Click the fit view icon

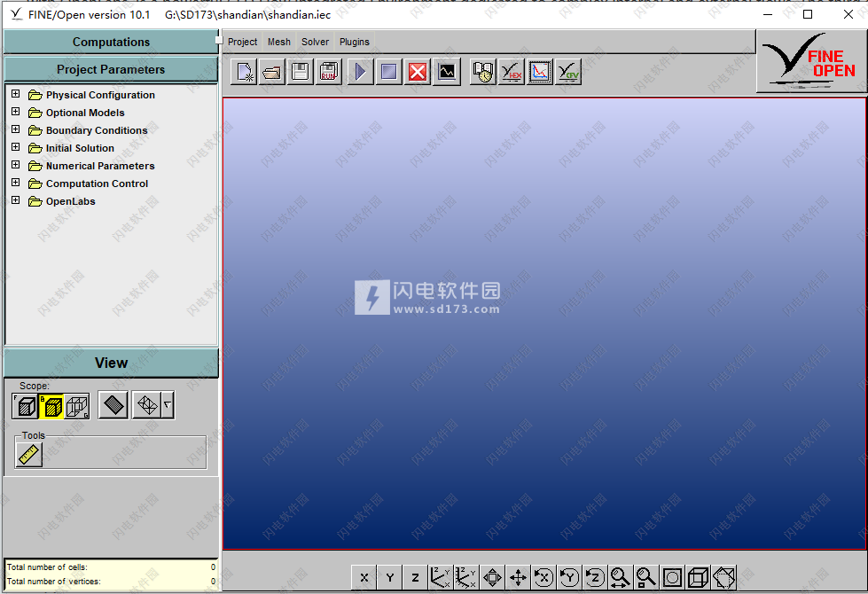coord(673,578)
